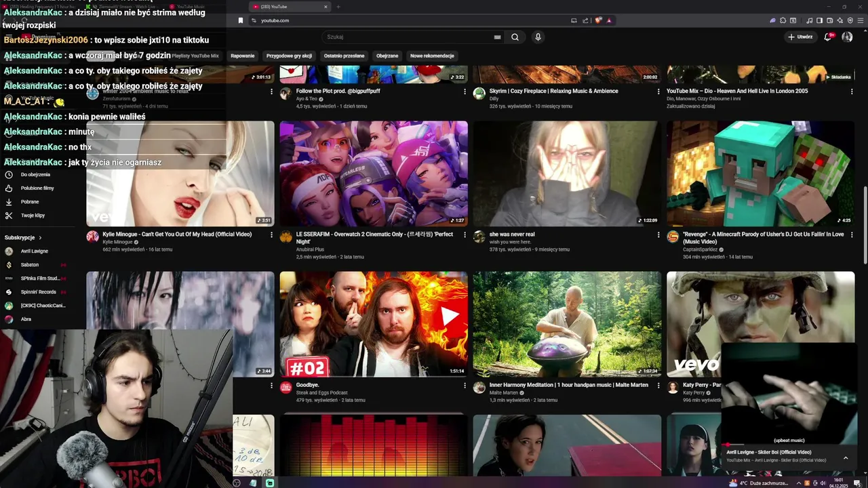The width and height of the screenshot is (868, 488).
Task: Click the Brave Rewards triangle icon
Action: pos(609,20)
